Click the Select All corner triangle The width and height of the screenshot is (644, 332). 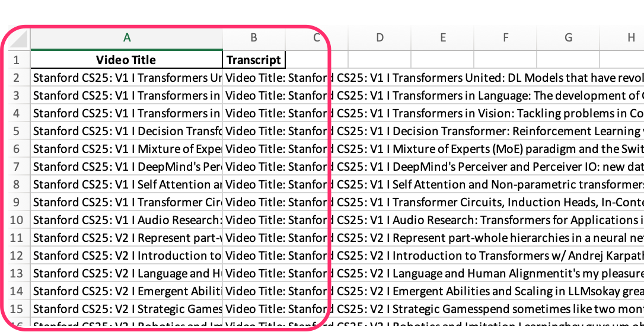click(x=19, y=39)
